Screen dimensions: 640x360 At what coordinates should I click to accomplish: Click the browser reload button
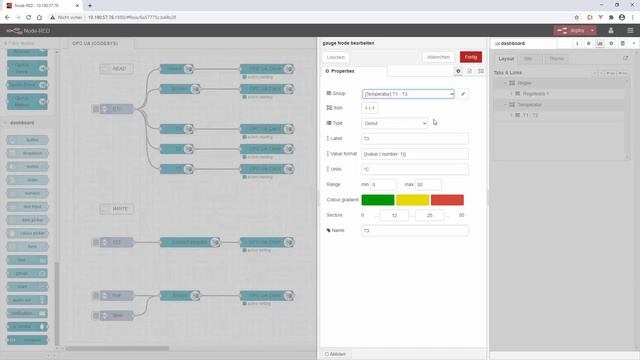(28, 18)
